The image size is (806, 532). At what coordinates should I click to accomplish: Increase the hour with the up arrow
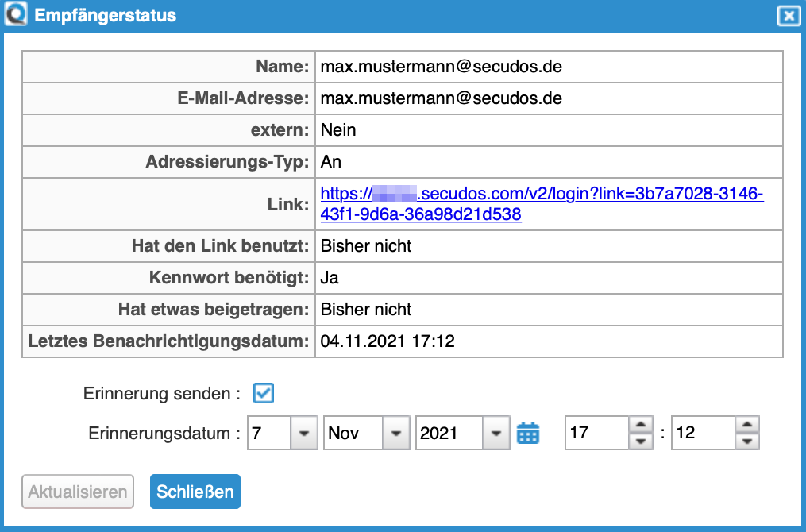[640, 426]
